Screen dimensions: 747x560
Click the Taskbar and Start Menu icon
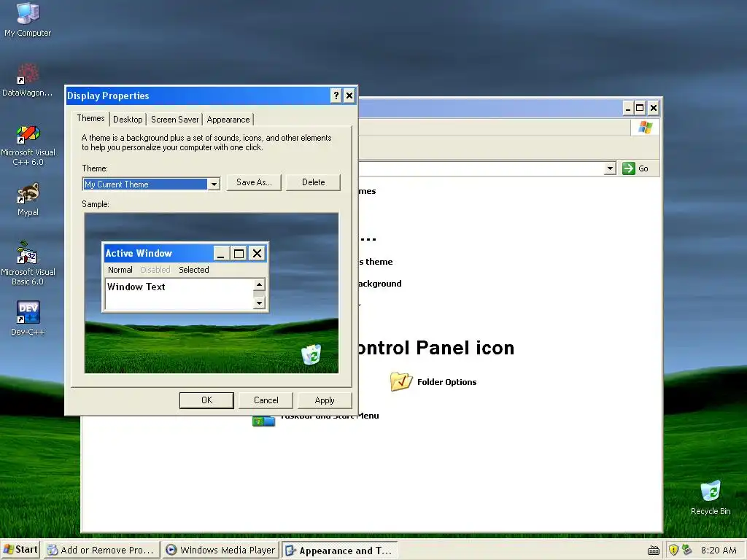263,421
